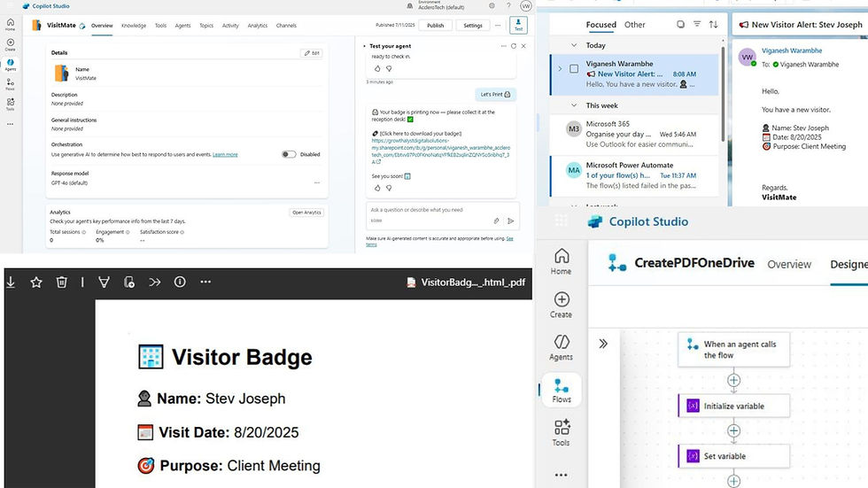Screen dimensions: 868x488
Task: Toggle the Orchestration generative AI switch
Action: point(289,154)
